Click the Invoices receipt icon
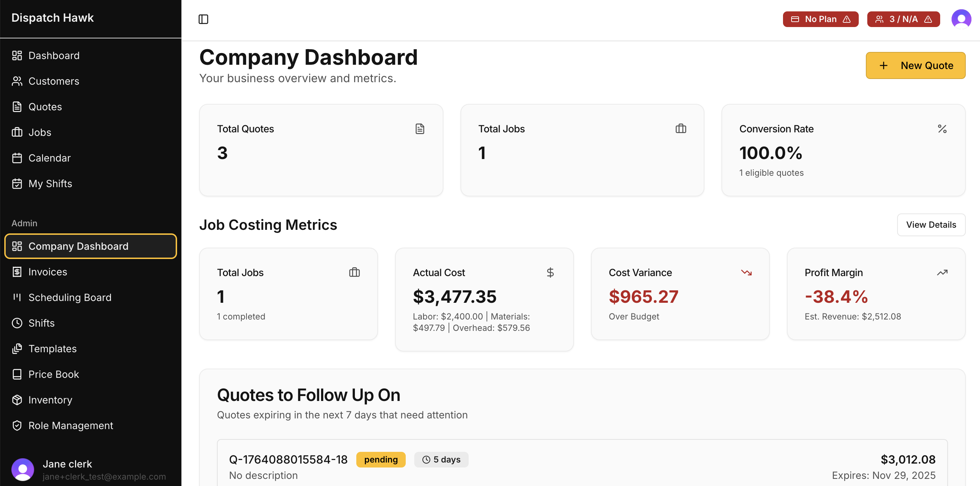 (x=17, y=272)
